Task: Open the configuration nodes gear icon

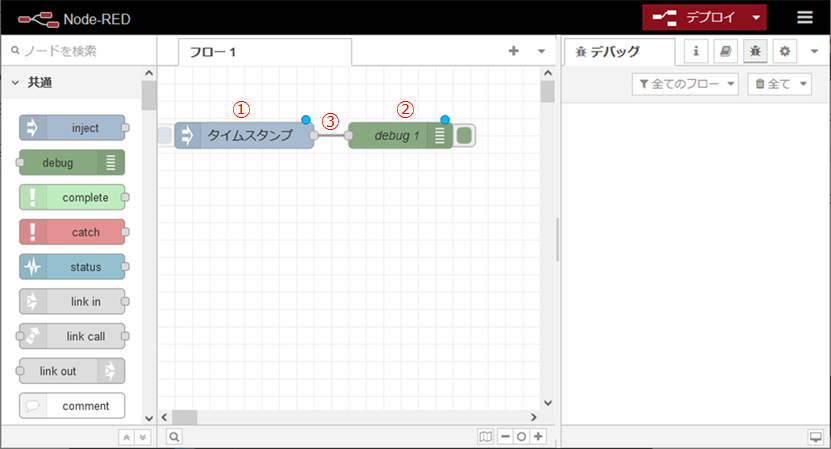Action: pos(784,51)
